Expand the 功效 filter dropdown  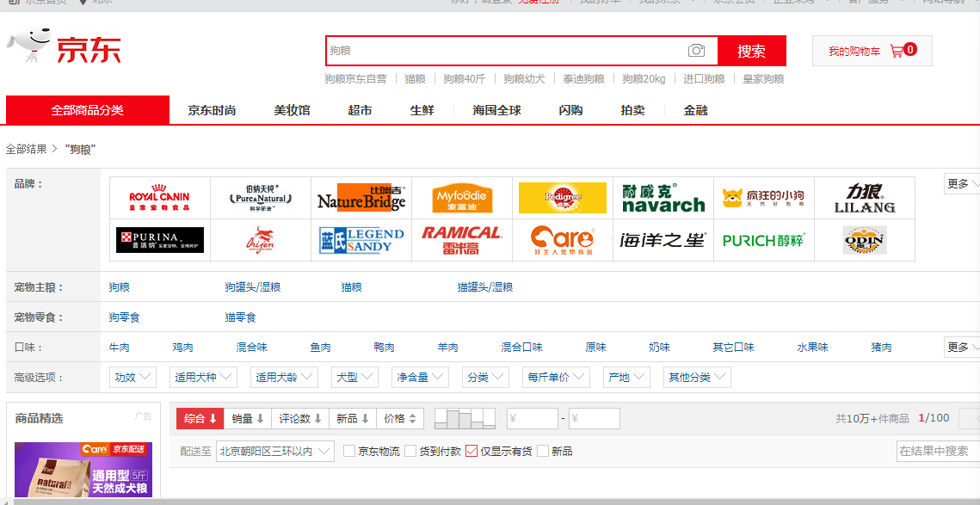[133, 377]
